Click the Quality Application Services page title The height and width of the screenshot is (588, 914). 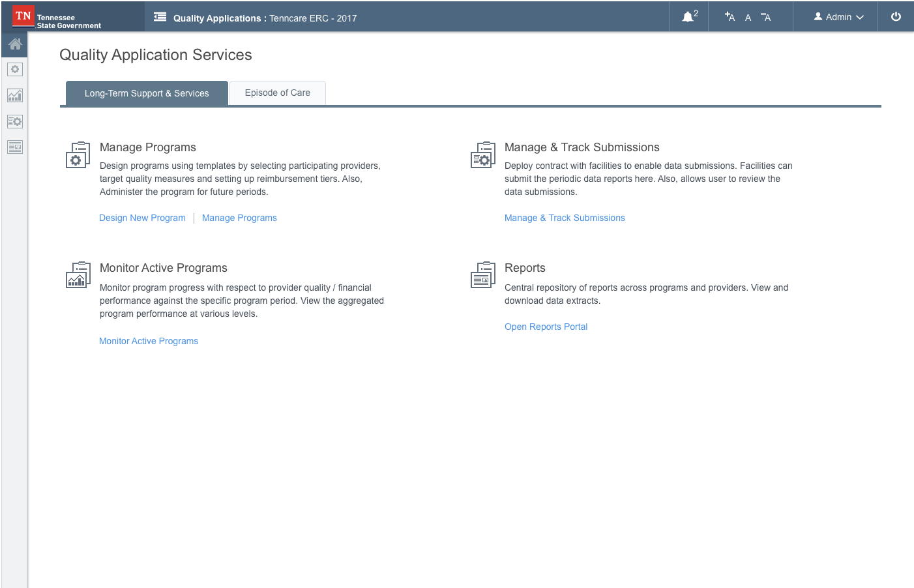click(156, 55)
